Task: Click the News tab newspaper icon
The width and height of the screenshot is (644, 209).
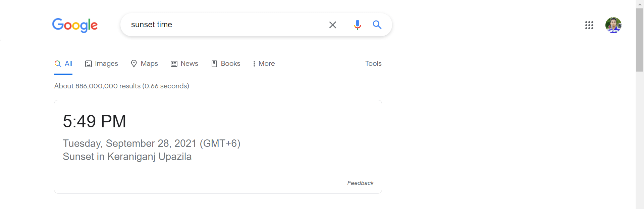Action: pos(174,64)
